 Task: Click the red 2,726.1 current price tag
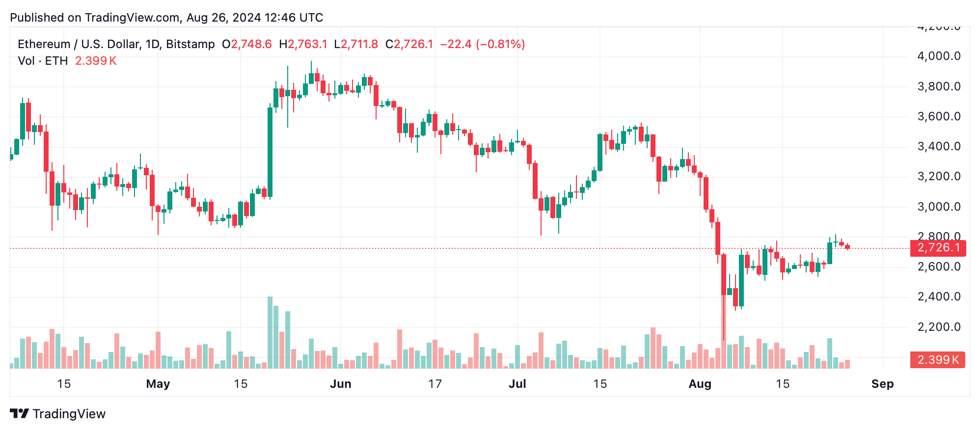point(937,248)
